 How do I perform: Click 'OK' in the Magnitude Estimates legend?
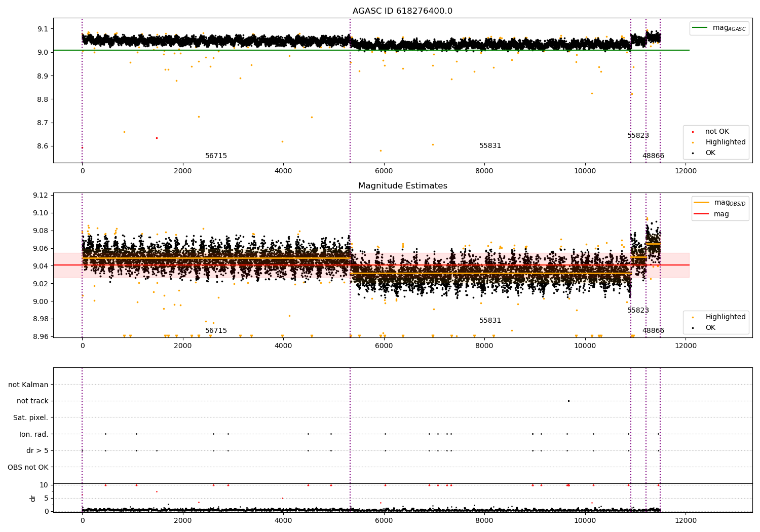(710, 328)
